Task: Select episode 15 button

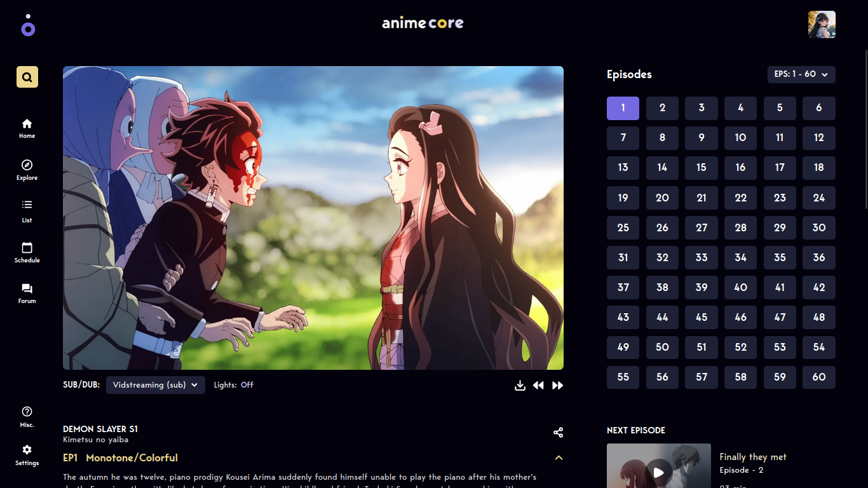Action: click(x=702, y=168)
